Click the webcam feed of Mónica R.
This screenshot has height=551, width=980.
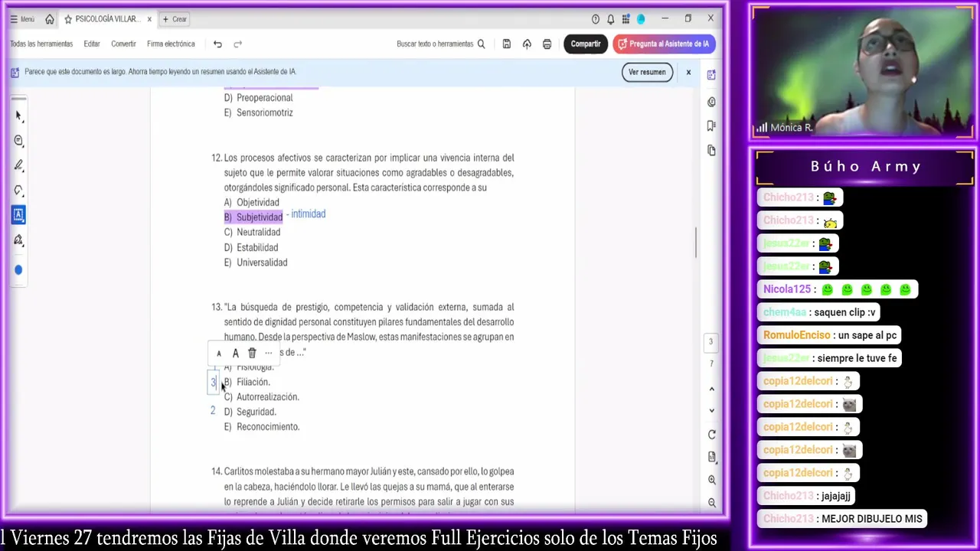863,73
